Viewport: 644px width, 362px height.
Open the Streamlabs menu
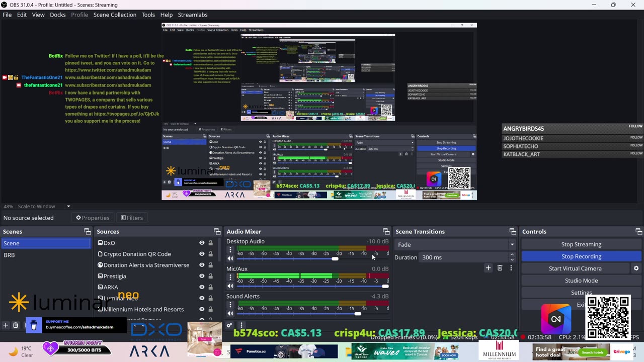[x=193, y=15]
